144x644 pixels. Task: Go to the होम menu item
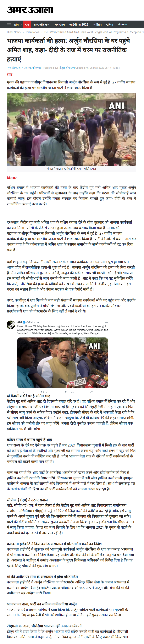pos(17,24)
